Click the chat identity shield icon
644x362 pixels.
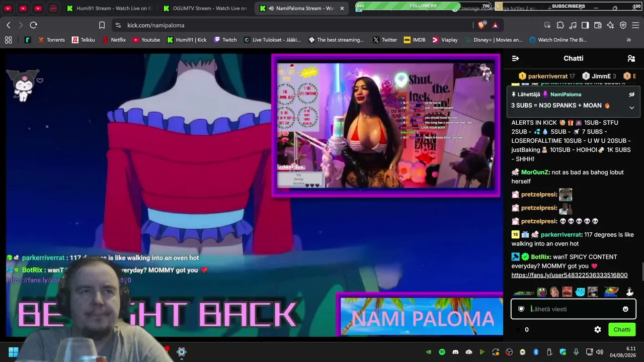pos(522,309)
